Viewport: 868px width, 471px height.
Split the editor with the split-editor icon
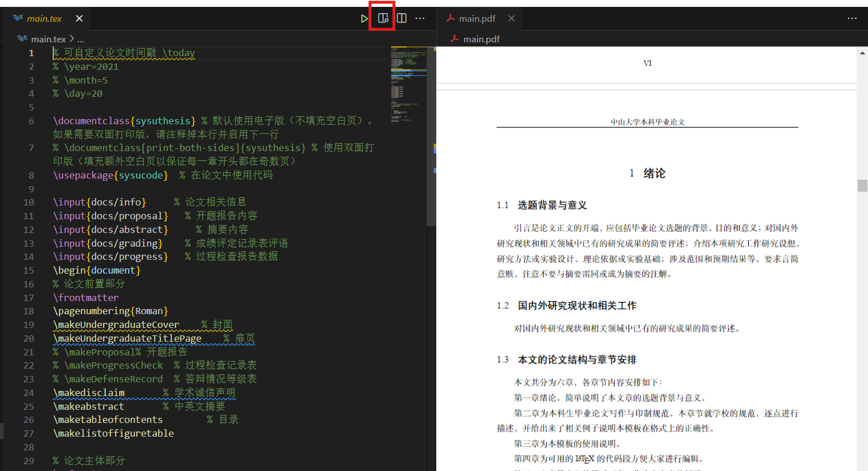click(x=401, y=18)
